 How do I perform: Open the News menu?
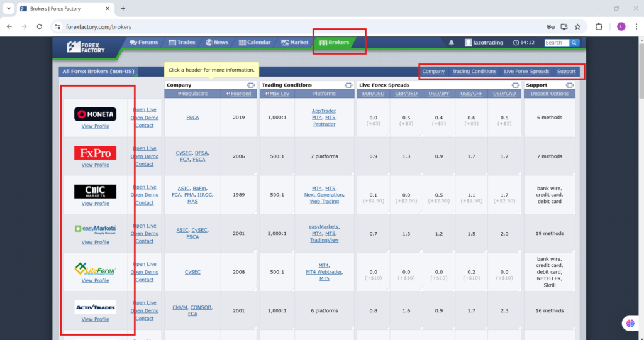click(x=217, y=42)
